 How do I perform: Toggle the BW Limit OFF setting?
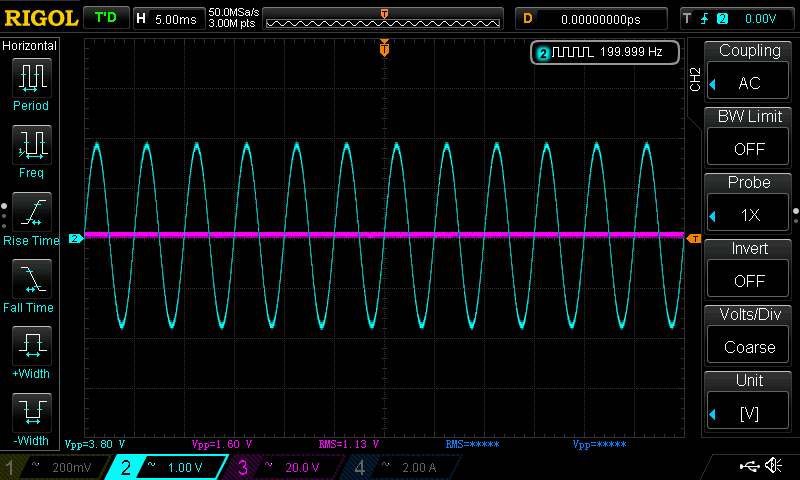point(748,148)
